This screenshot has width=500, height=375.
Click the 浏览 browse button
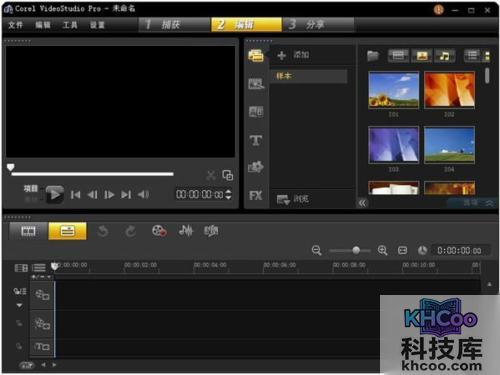(x=292, y=199)
